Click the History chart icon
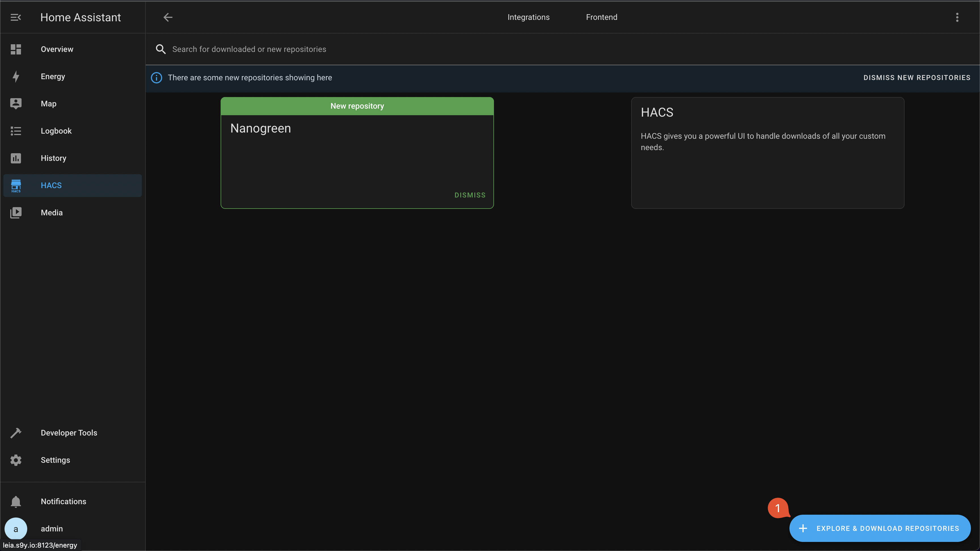The height and width of the screenshot is (551, 980). coord(16,158)
